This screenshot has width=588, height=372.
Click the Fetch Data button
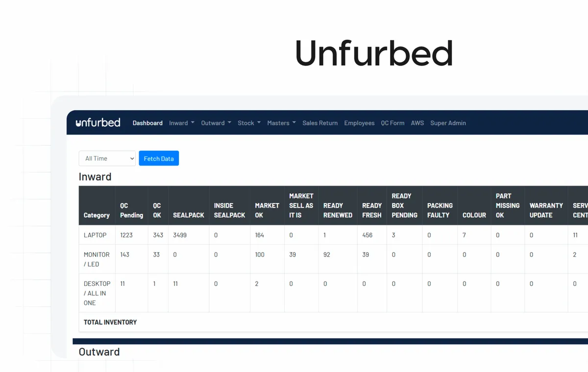tap(159, 158)
